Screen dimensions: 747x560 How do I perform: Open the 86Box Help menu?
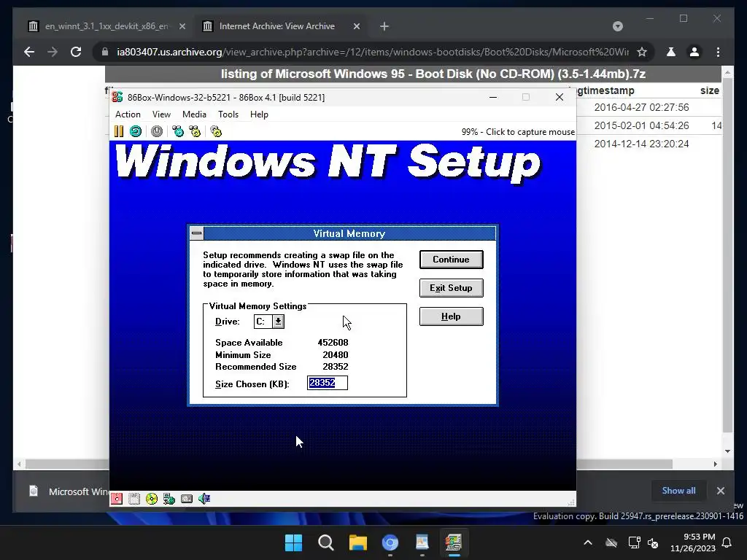click(259, 114)
